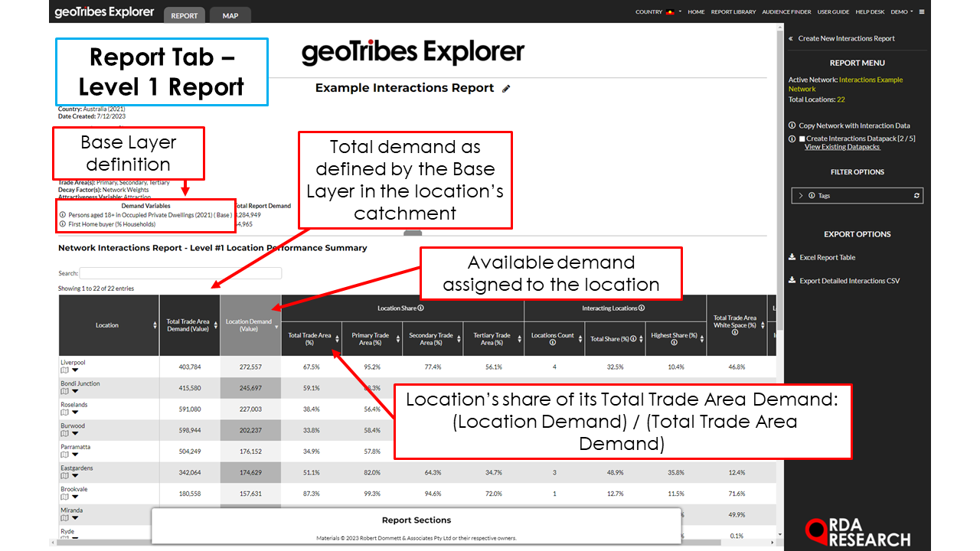980x551 pixels.
Task: Expand Roselands row dropdown arrow
Action: click(75, 412)
